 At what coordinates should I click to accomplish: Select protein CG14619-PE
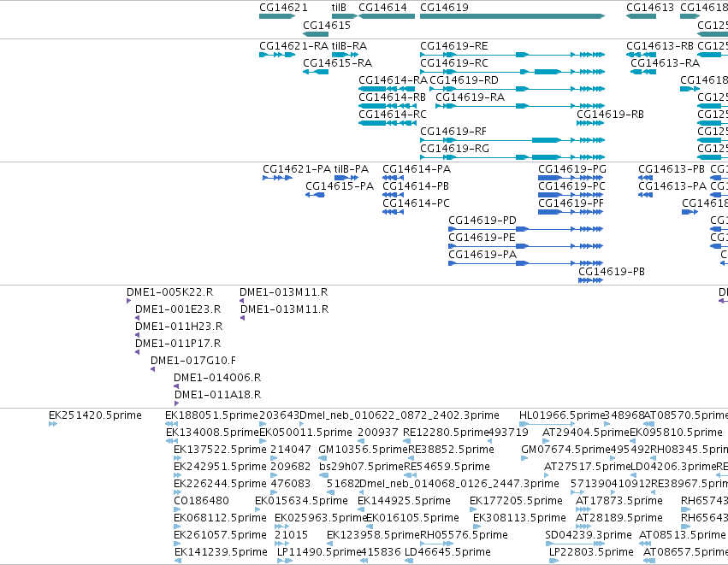click(525, 246)
